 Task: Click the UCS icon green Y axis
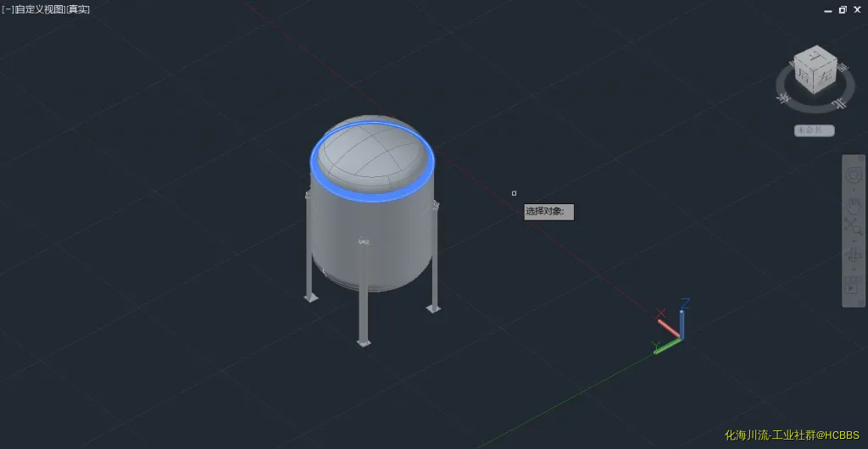(x=666, y=346)
